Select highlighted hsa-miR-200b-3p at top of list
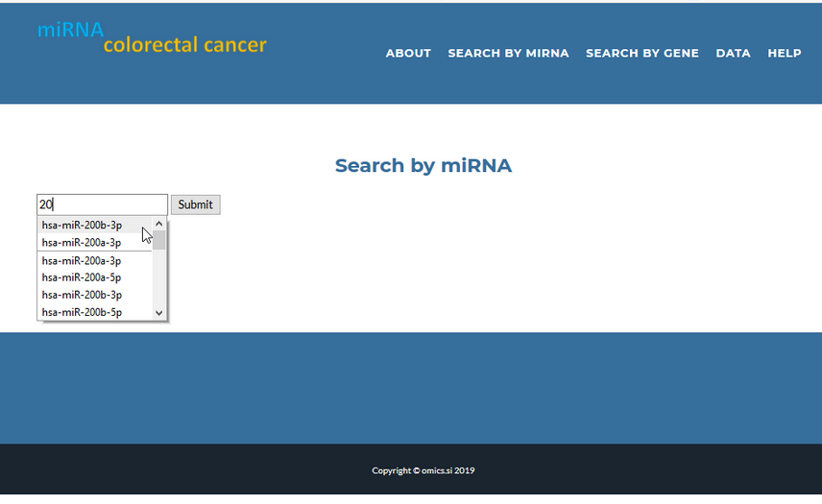822x504 pixels. 83,226
